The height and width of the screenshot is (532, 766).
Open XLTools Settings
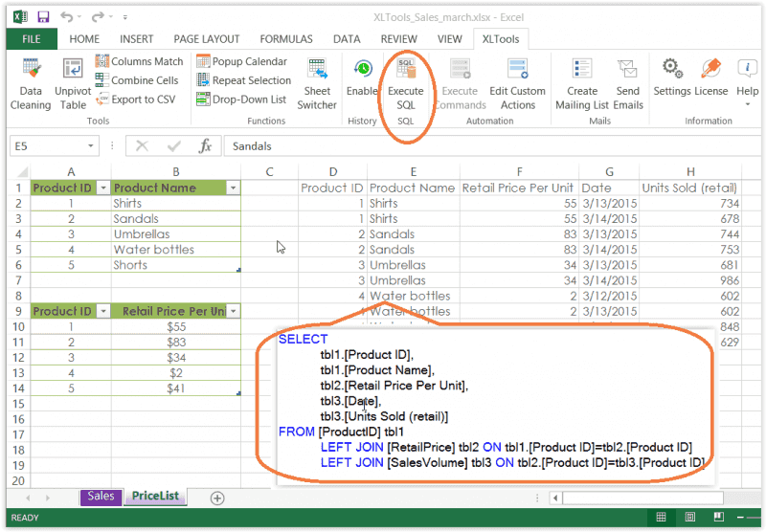click(x=672, y=78)
